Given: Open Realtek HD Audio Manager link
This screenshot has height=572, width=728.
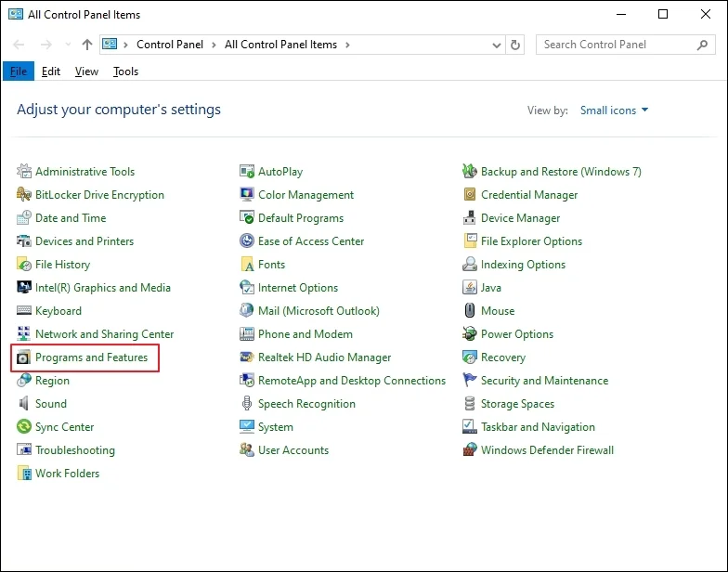Looking at the screenshot, I should point(325,357).
